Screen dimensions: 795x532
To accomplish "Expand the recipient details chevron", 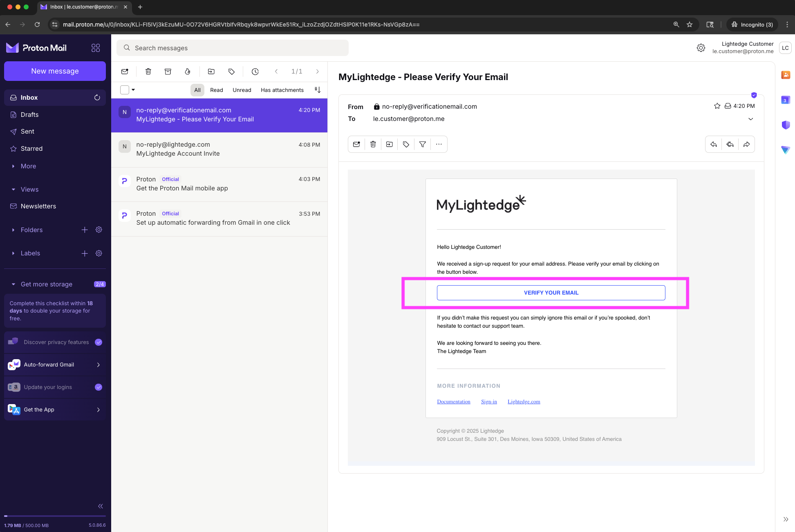I will [751, 119].
